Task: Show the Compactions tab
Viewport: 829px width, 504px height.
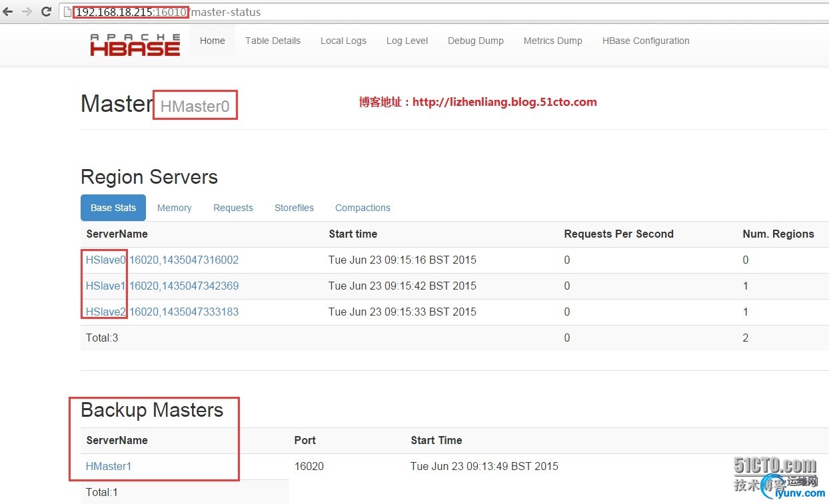Action: point(363,208)
